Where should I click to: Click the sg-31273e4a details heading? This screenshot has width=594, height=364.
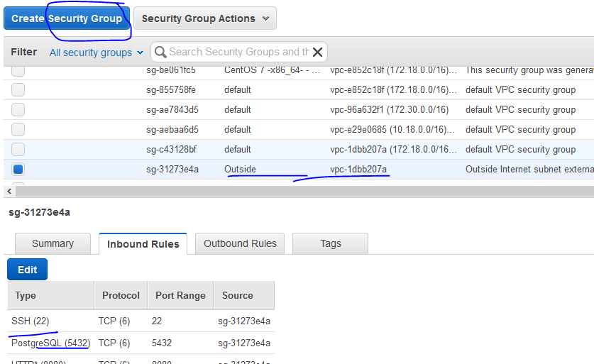point(40,212)
